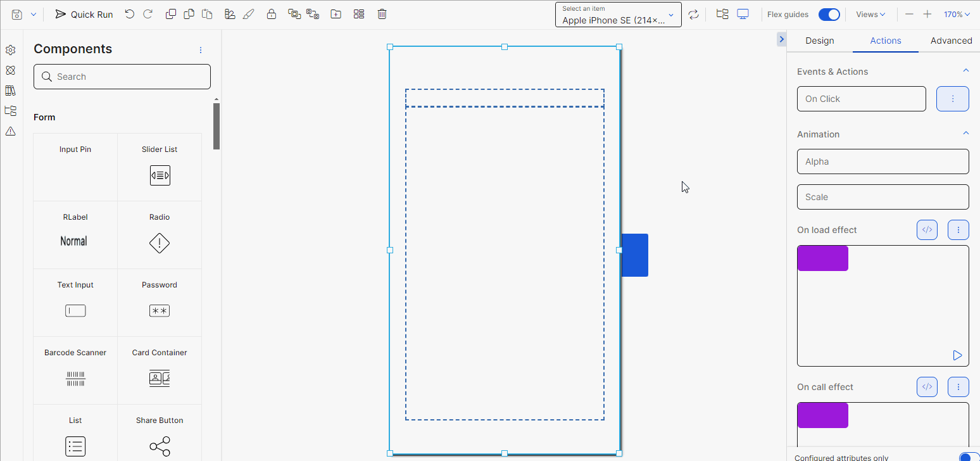Click the code icon beside On load effect
The height and width of the screenshot is (461, 980).
pyautogui.click(x=927, y=230)
